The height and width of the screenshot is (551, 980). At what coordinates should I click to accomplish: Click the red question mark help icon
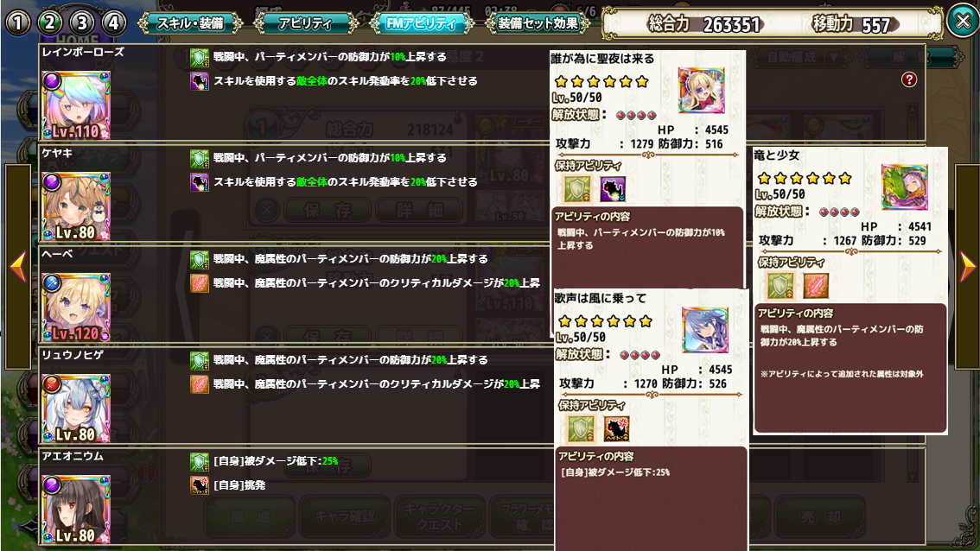pyautogui.click(x=909, y=79)
